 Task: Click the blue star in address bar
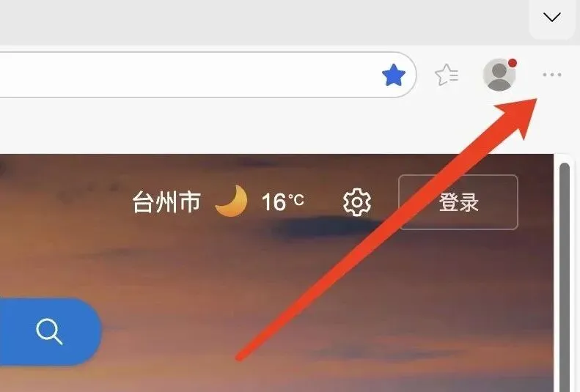(394, 75)
